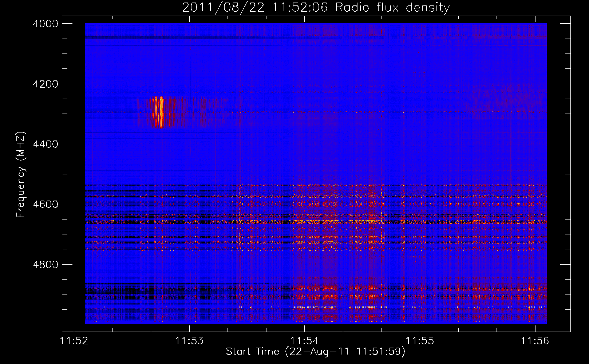589x364 pixels.
Task: Click the 11:52 time tick label
Action: tap(74, 341)
